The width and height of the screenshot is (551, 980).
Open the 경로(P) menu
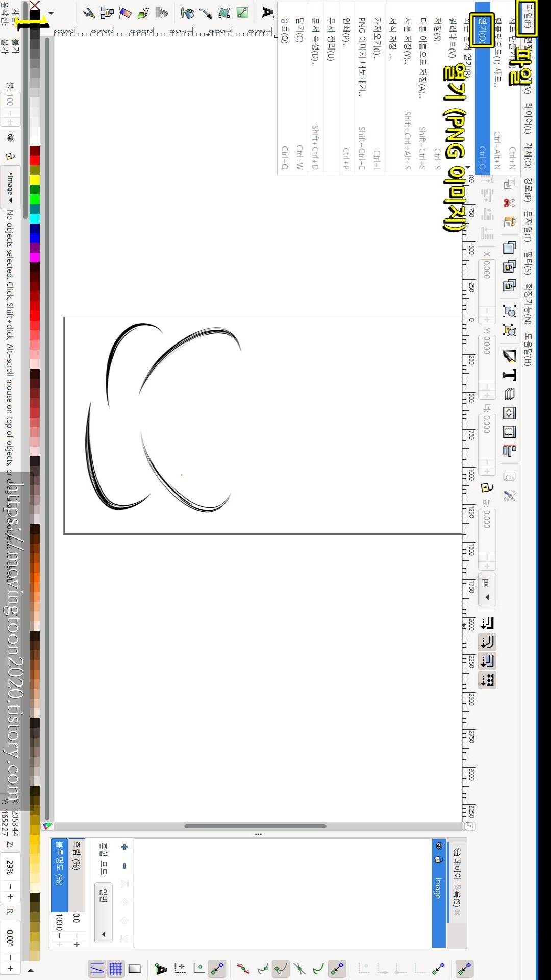coord(528,190)
